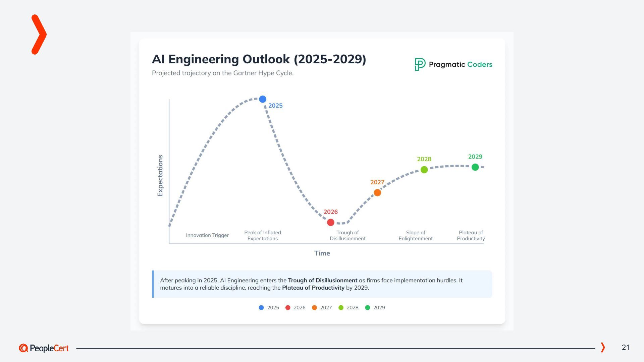
Task: Click the Peak of Inflated Expectations label
Action: tap(262, 235)
